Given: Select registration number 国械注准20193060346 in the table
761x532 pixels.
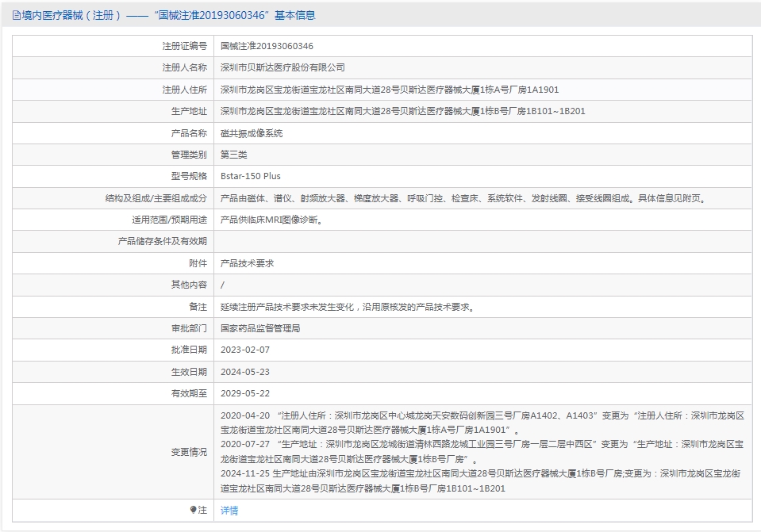Looking at the screenshot, I should (x=267, y=46).
